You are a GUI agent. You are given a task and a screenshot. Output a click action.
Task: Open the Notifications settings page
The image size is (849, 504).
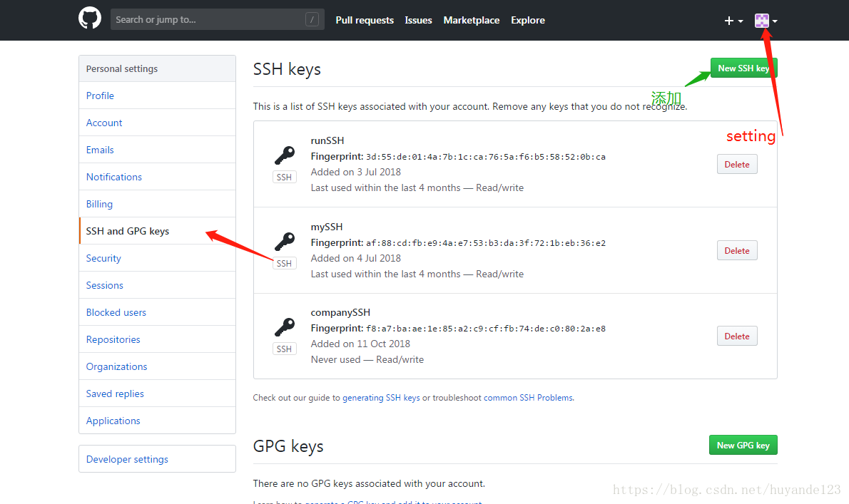[x=157, y=177]
